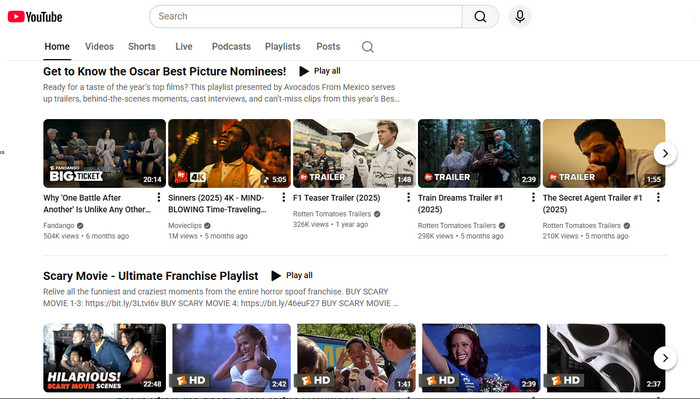Open the Oscar Best Picture Nominees playlist title
Viewport: 700px width, 399px height.
click(x=164, y=71)
